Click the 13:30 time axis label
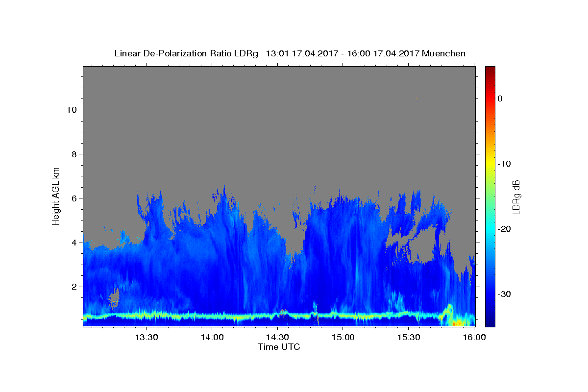Viewport: 588px width, 392px height. [146, 337]
